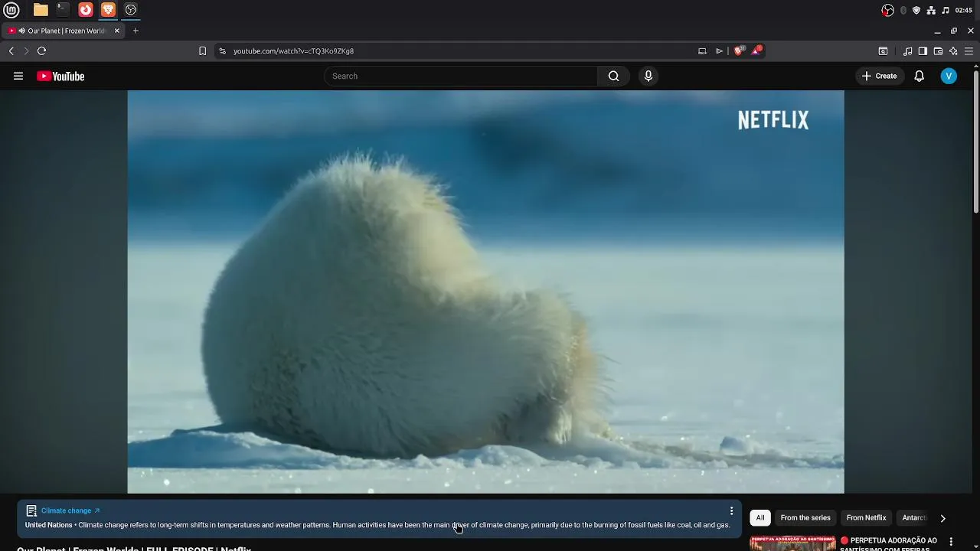Open the account avatar menu
This screenshot has width=980, height=551.
(x=949, y=76)
